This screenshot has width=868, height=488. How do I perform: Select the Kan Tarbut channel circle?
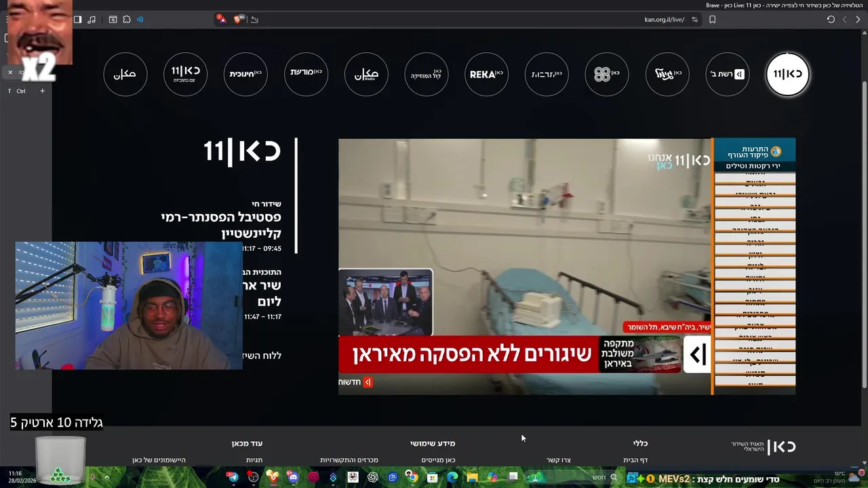click(x=547, y=74)
